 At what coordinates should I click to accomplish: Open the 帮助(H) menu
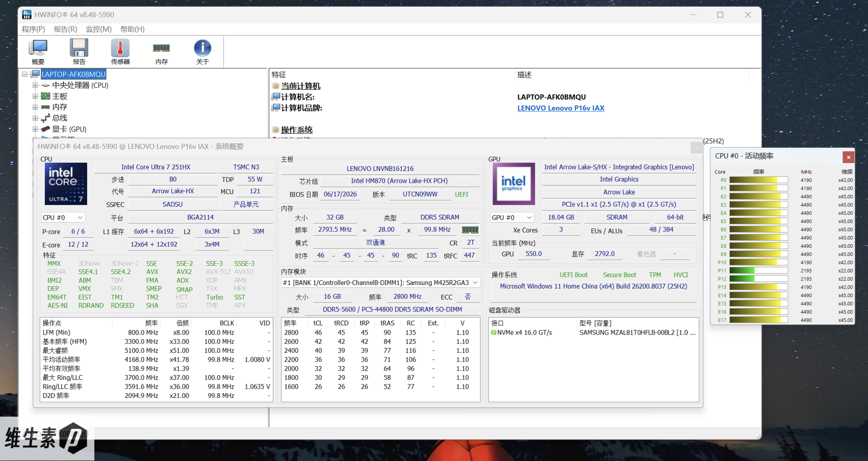click(x=132, y=29)
